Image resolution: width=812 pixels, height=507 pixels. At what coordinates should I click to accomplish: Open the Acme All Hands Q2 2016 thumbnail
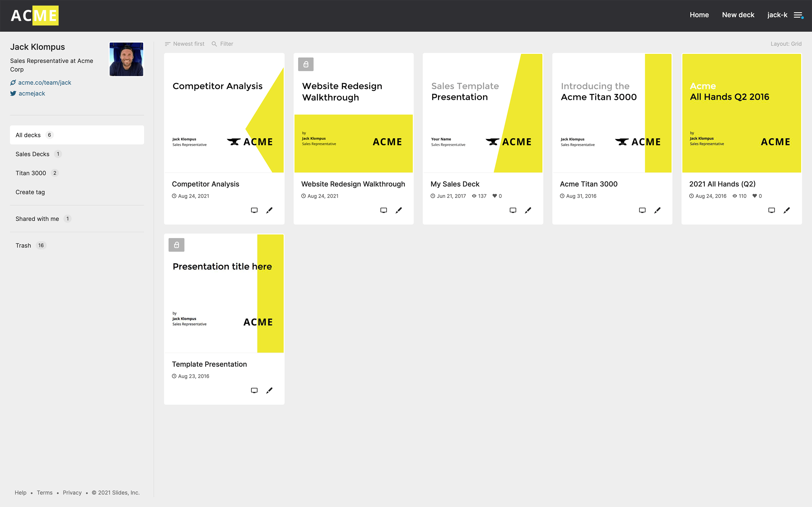[x=742, y=113]
